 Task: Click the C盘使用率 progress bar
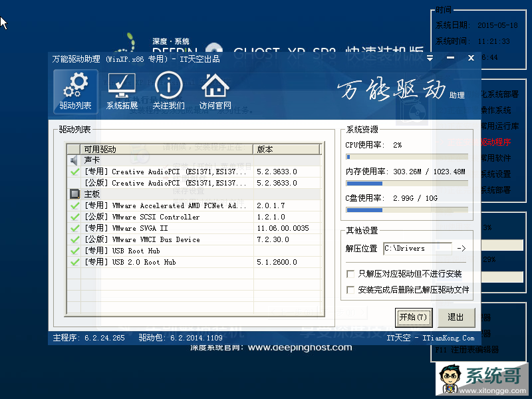(x=407, y=210)
